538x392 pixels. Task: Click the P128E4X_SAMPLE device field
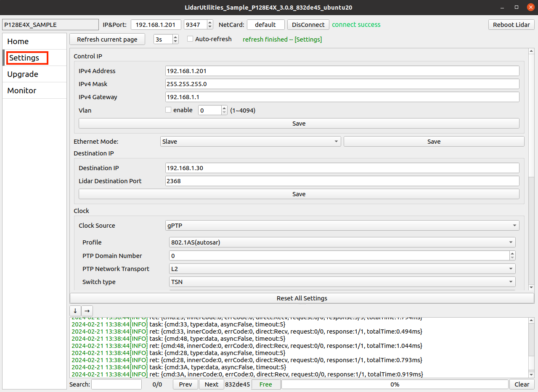pyautogui.click(x=50, y=25)
